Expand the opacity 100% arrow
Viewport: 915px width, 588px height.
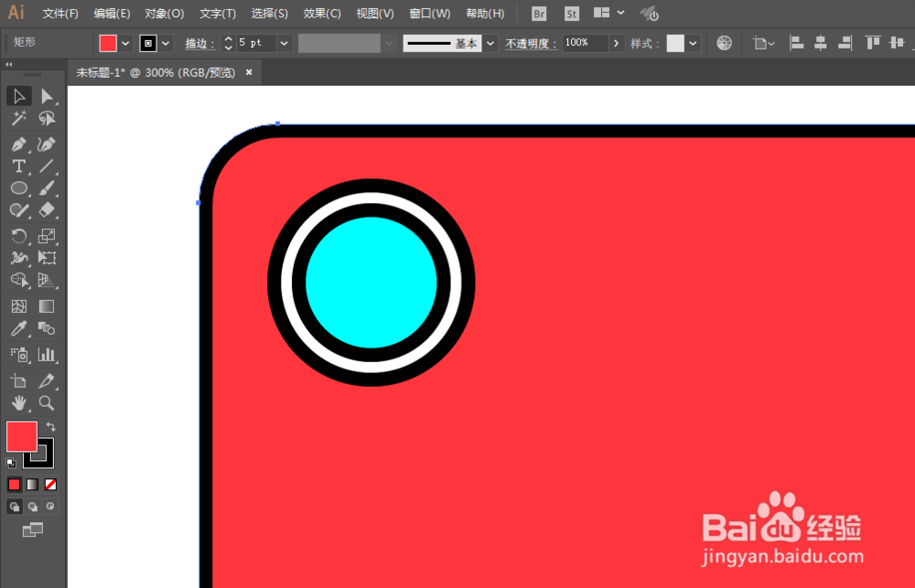coord(616,43)
